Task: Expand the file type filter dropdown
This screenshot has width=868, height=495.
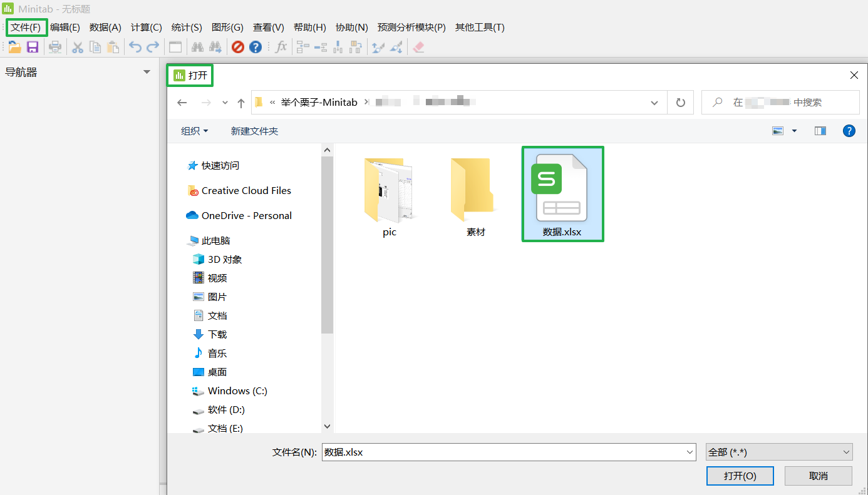Action: pos(778,452)
